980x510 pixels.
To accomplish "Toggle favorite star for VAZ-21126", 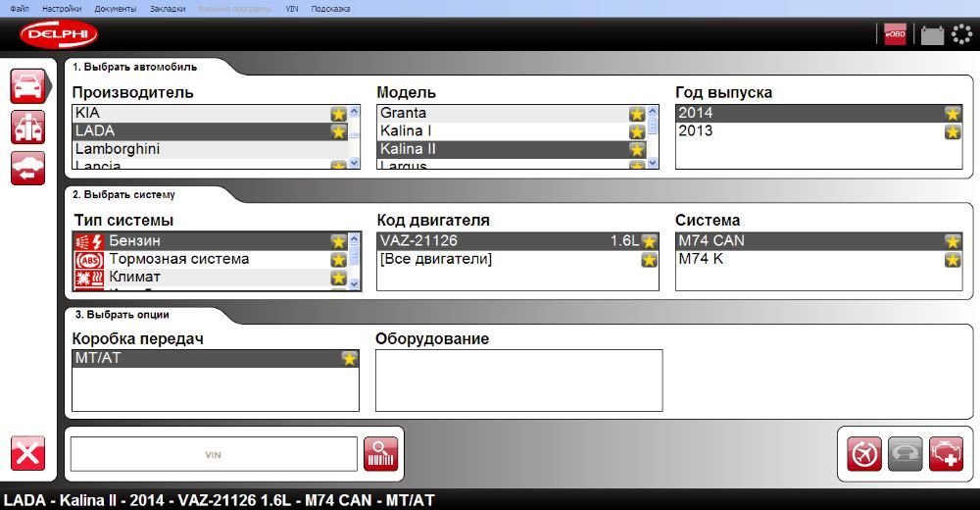I will click(x=649, y=241).
